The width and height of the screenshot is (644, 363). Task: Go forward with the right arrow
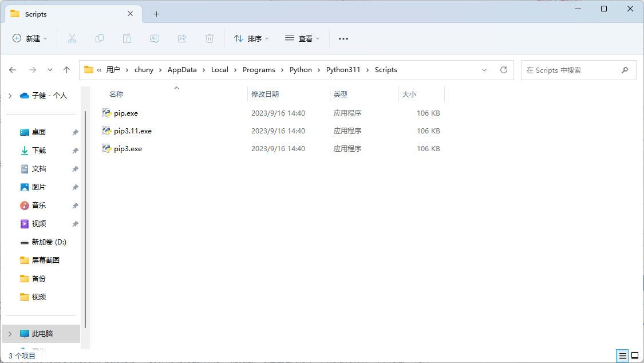coord(33,70)
